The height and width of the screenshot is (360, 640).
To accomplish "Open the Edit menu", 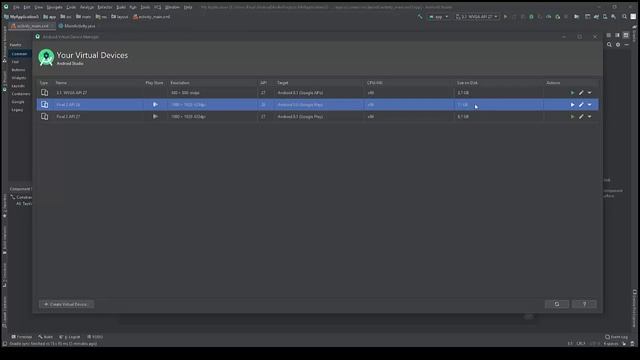I will tap(27, 7).
